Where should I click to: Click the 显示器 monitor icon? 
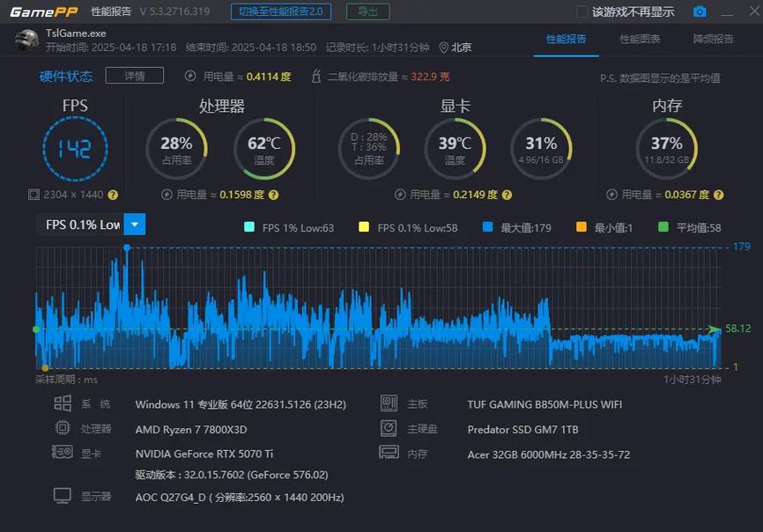[63, 496]
